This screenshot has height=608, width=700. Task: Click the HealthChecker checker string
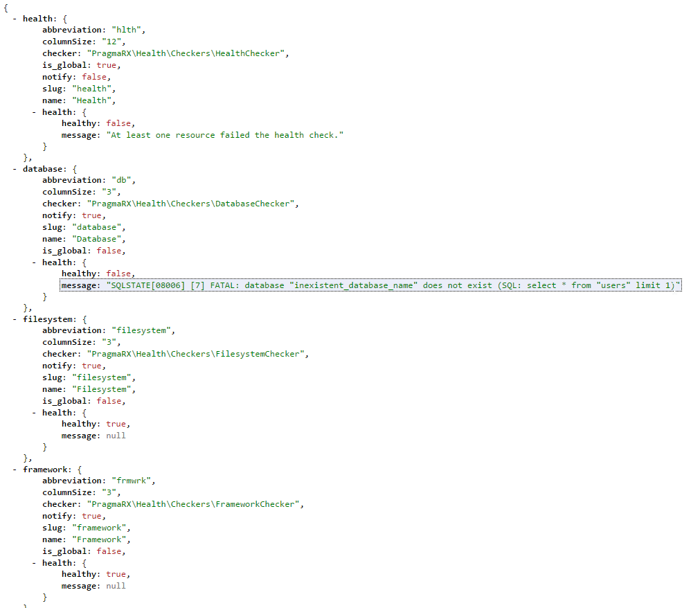point(186,53)
